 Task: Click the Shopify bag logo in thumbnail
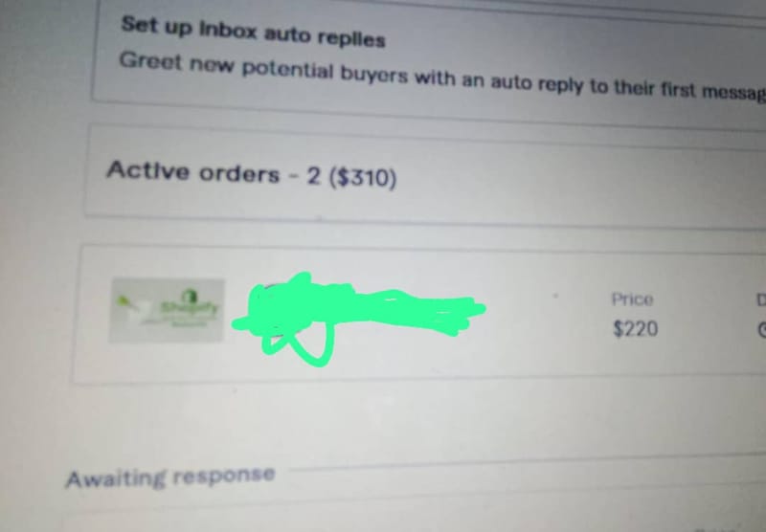(191, 296)
